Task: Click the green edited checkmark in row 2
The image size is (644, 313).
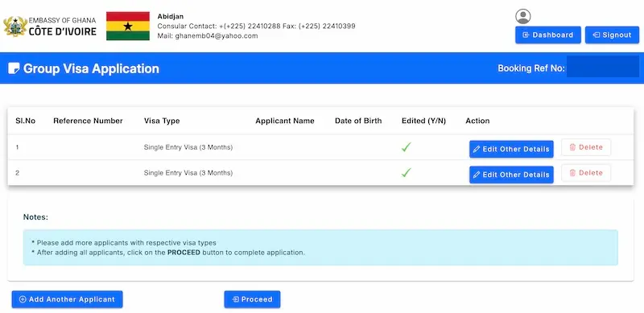Action: point(407,172)
